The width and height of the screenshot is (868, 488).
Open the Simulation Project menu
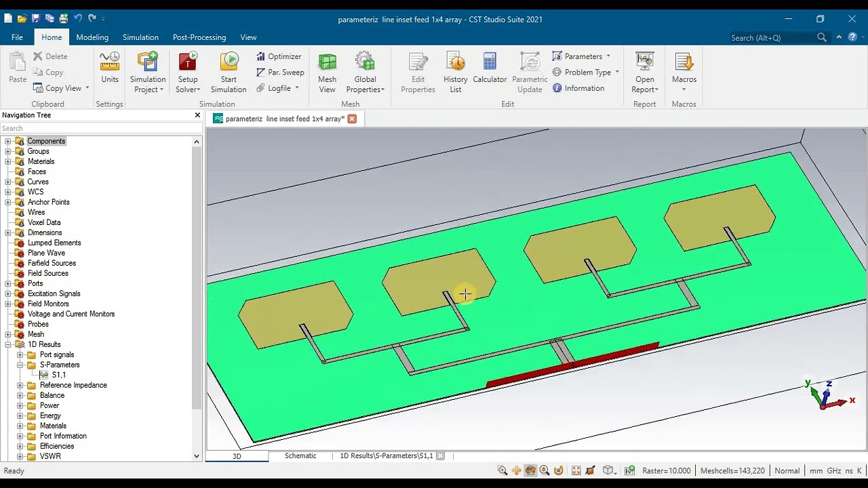(x=147, y=73)
